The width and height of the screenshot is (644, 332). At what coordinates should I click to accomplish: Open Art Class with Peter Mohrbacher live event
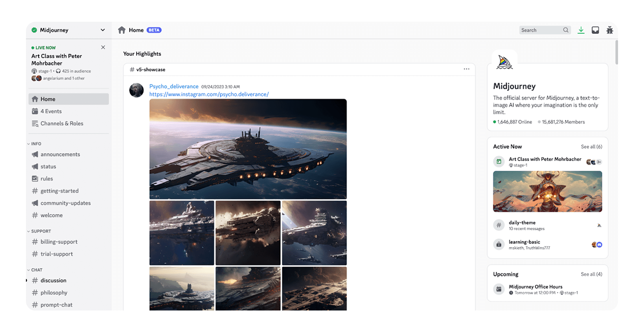pos(57,60)
